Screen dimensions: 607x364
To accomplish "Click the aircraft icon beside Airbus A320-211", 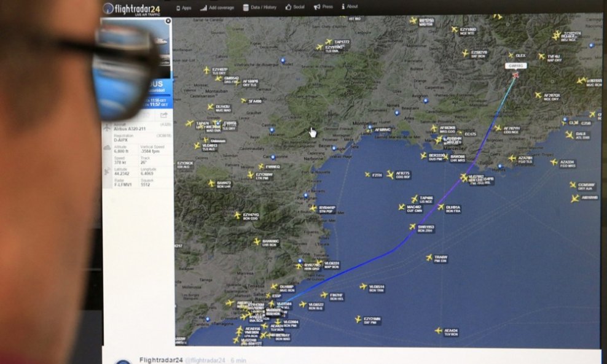I will (107, 126).
